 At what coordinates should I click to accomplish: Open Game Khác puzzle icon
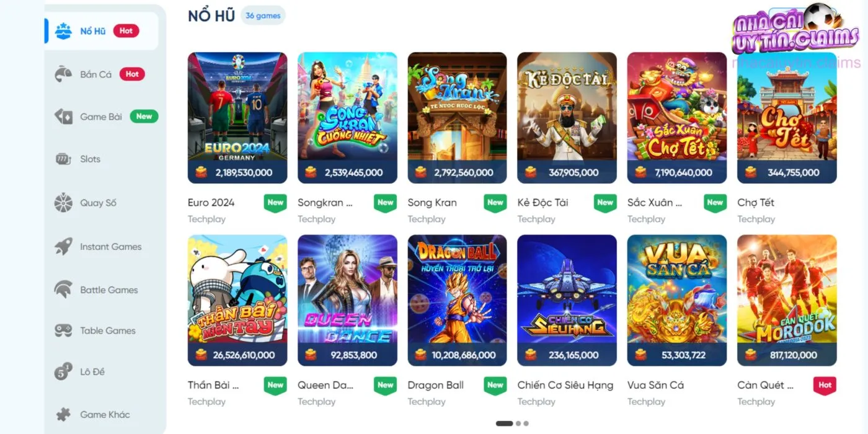pyautogui.click(x=63, y=414)
